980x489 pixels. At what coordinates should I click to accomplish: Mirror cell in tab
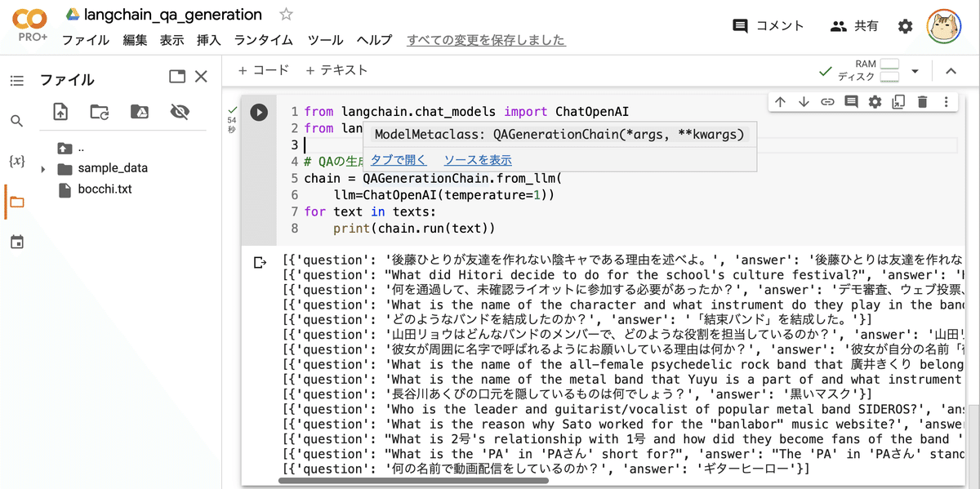(x=898, y=102)
